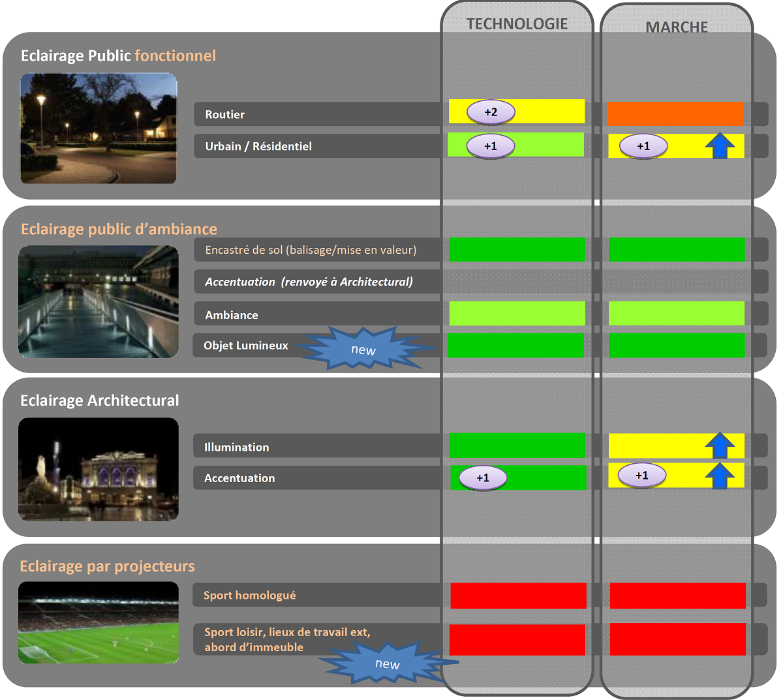Screen dimensions: 783x700
Task: Select the yellow Marché bar for Illumination
Action: pos(676,446)
